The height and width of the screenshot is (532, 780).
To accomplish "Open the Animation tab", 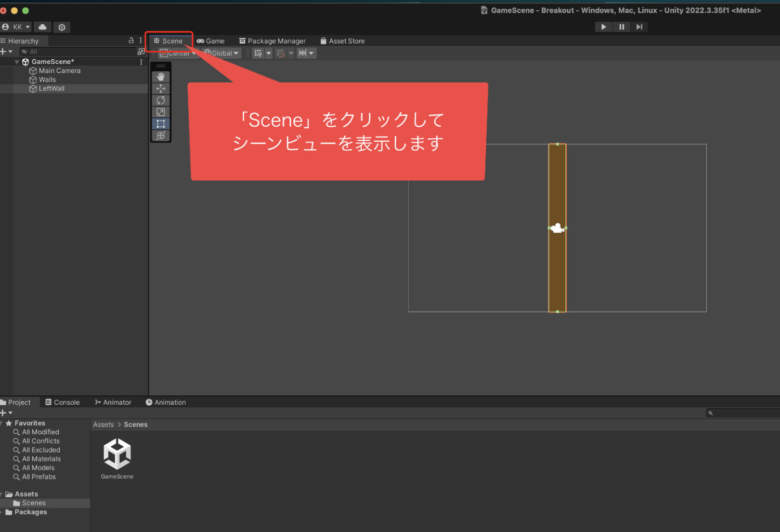I will [166, 402].
